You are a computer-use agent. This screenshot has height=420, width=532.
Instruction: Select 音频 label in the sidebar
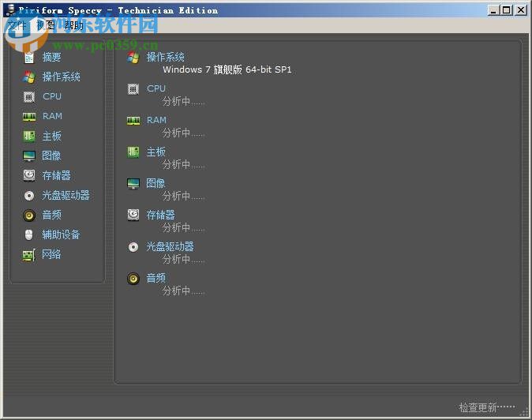pyautogui.click(x=51, y=215)
